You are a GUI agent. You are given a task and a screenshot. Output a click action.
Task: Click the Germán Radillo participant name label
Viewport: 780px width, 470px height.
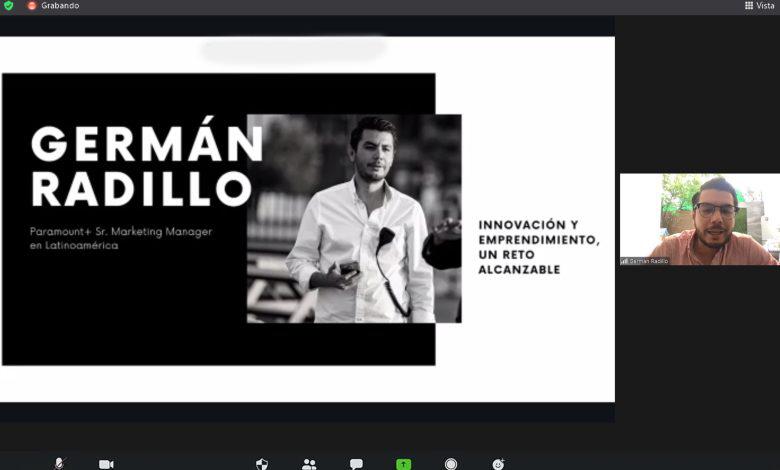649,261
